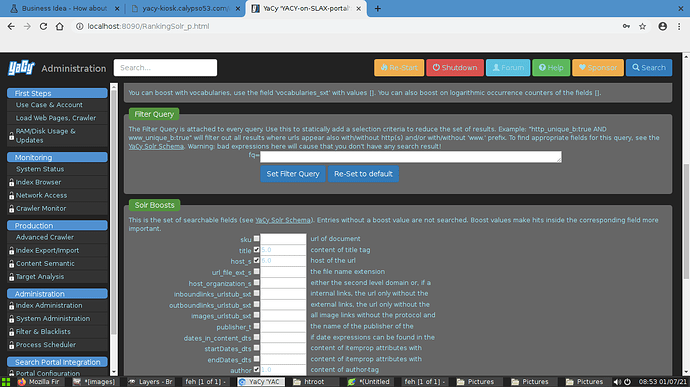Viewport: 690px width, 387px height.
Task: Open the browser profile avatar
Action: click(x=662, y=26)
